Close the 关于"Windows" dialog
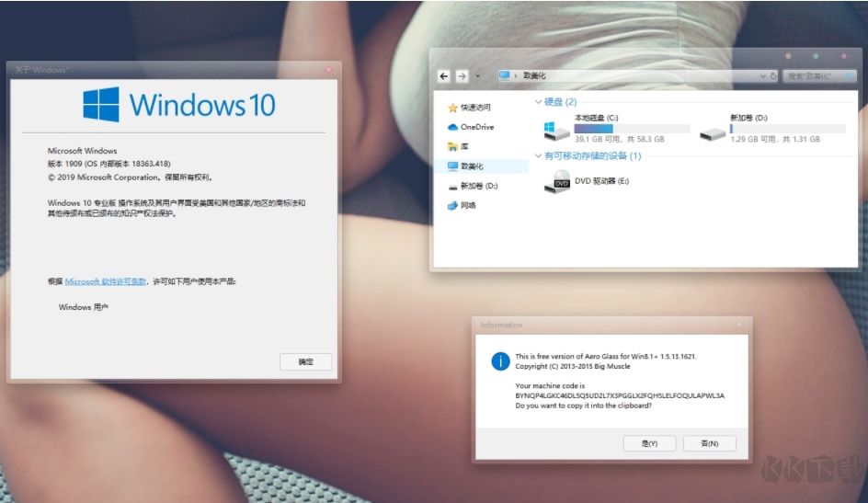868x503 pixels. [328, 70]
